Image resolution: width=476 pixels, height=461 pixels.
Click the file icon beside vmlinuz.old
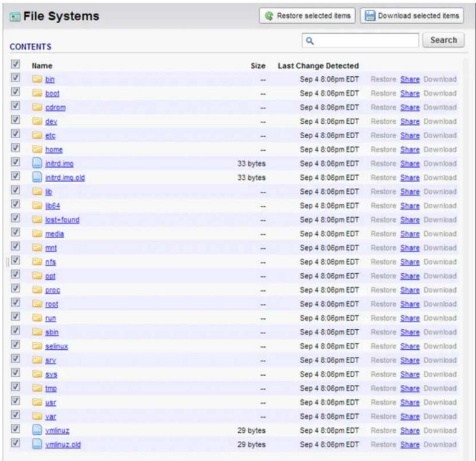(x=37, y=444)
